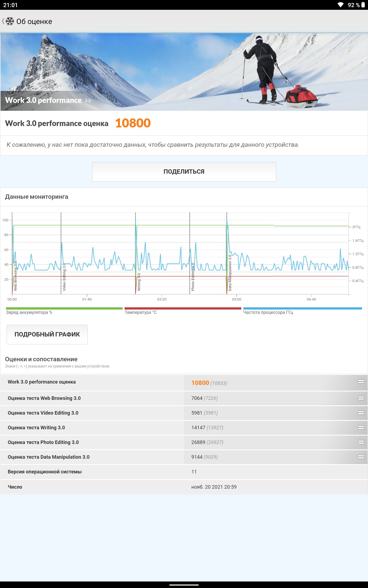This screenshot has height=588, width=368.
Task: Open details icon for Photo Editing 3.0
Action: click(361, 442)
